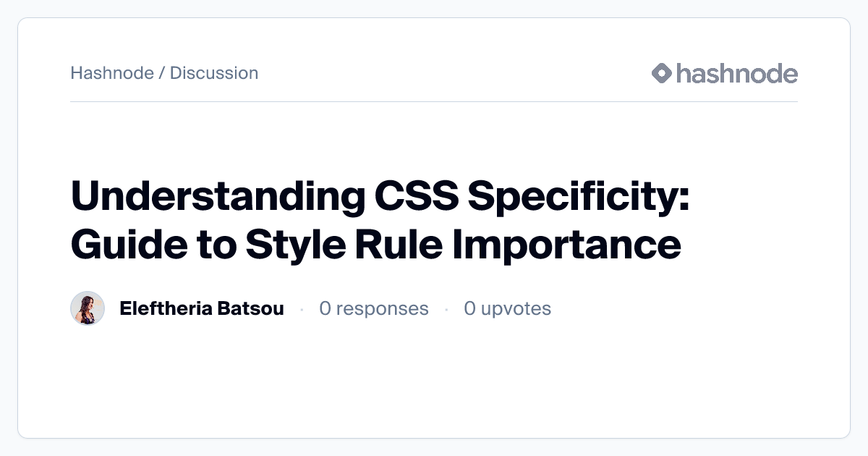Open Eleftheria Batsou's profile avatar
Screen dimensions: 868x456
click(x=88, y=309)
